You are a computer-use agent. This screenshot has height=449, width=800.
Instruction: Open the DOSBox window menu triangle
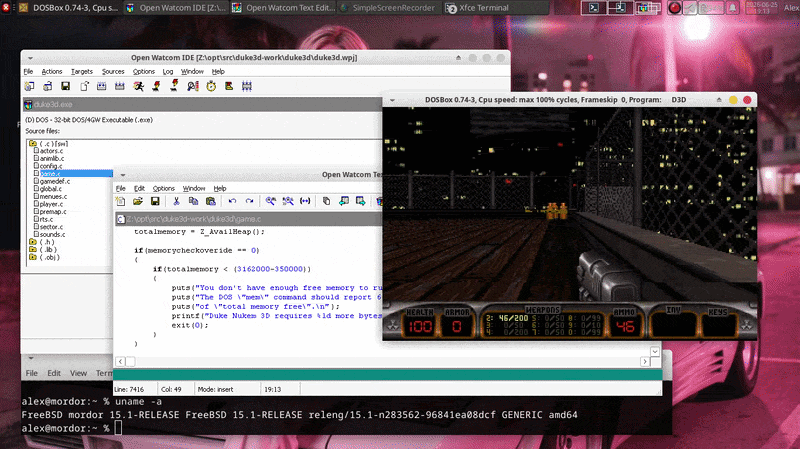click(392, 100)
